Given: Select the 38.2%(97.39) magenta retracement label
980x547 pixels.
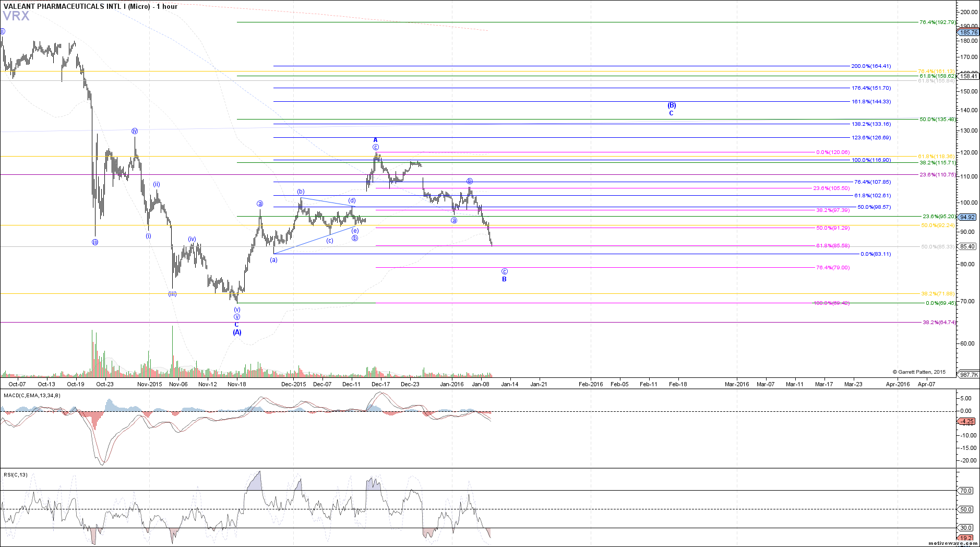Looking at the screenshot, I should tap(833, 210).
